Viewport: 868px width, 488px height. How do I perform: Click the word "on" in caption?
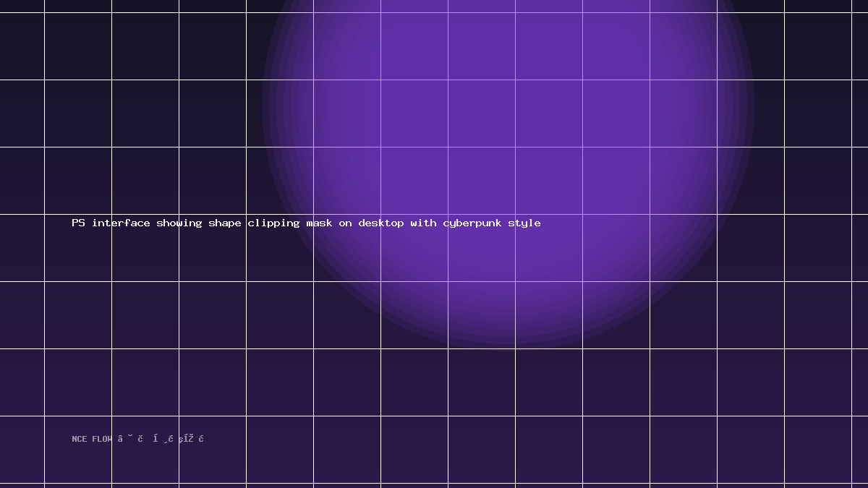click(x=345, y=223)
